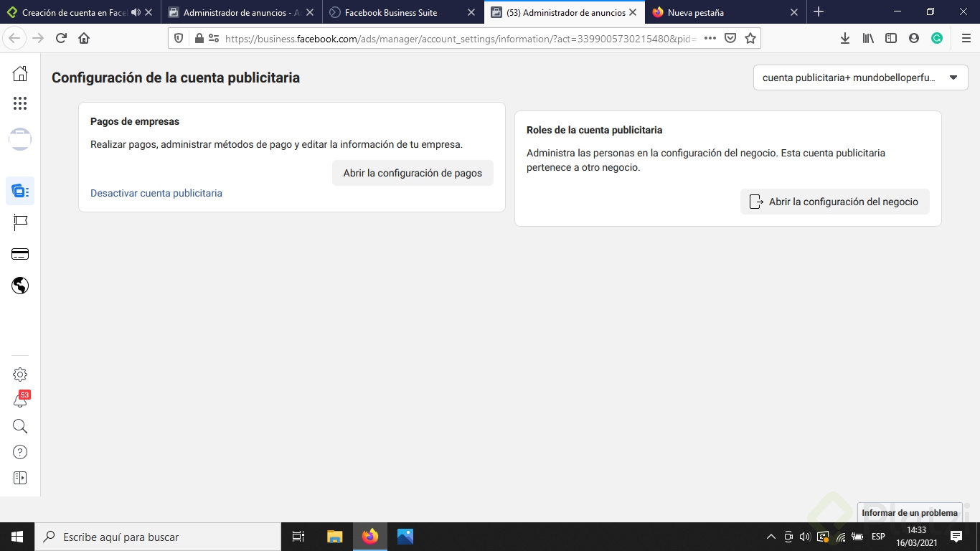This screenshot has height=551, width=980.
Task: Mute audio on the Creación de cuenta tab
Action: (136, 12)
